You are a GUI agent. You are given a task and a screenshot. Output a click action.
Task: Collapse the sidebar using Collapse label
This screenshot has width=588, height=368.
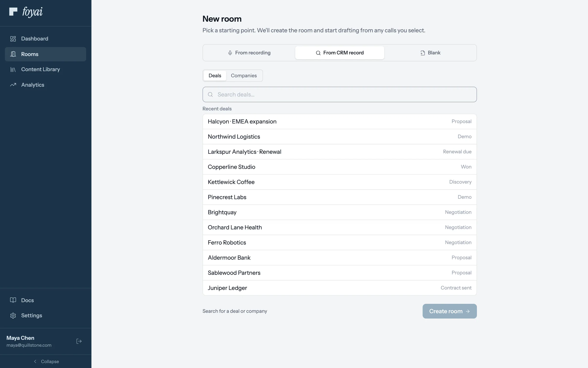(50, 361)
